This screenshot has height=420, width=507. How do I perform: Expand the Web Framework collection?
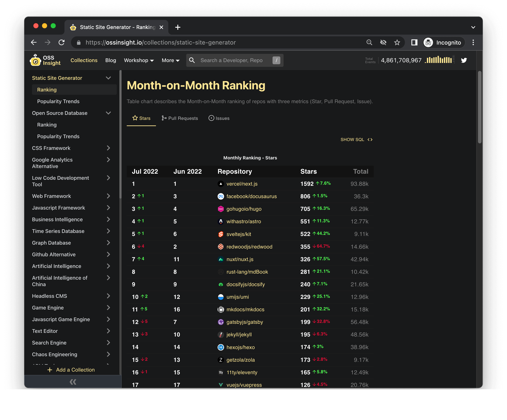(108, 196)
